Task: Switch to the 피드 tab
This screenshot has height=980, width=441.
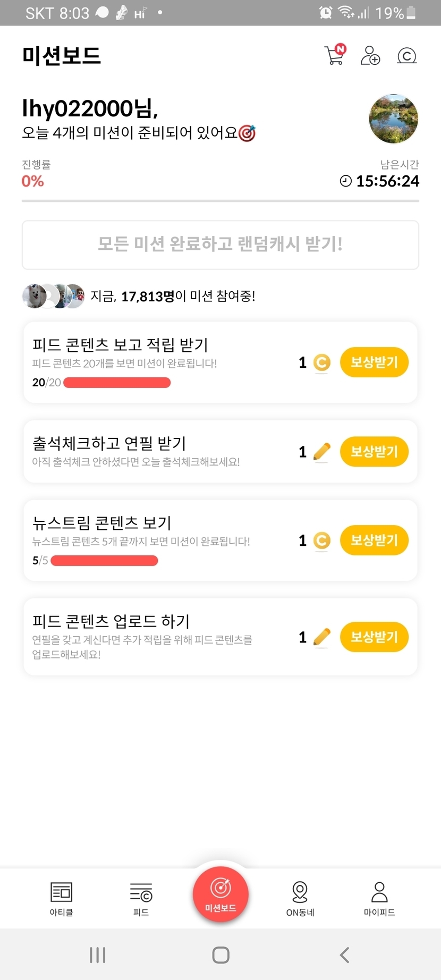Action: [x=141, y=898]
